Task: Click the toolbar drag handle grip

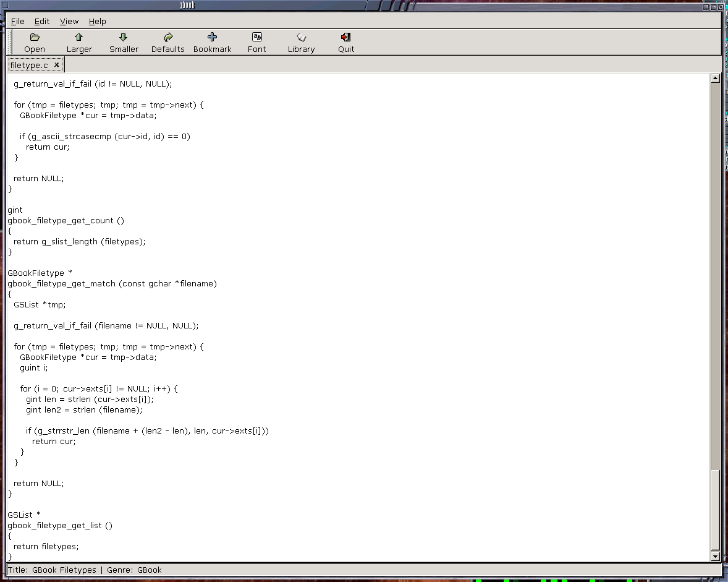Action: click(x=10, y=43)
